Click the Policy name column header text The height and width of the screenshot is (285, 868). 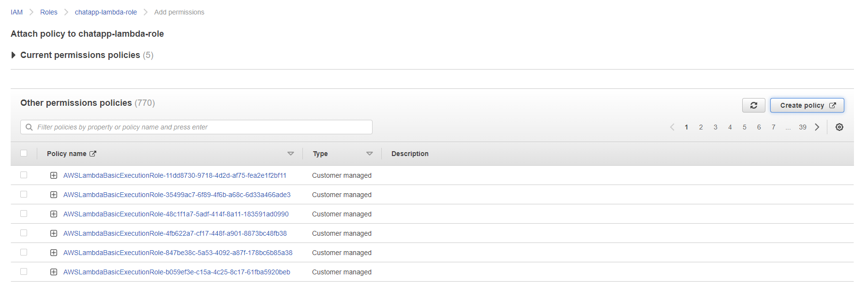67,154
